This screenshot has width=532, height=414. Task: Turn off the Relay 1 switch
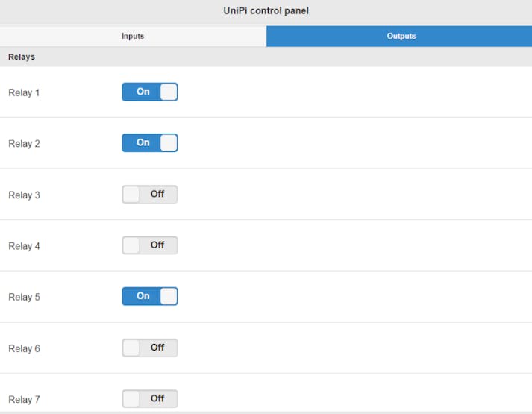coord(150,92)
